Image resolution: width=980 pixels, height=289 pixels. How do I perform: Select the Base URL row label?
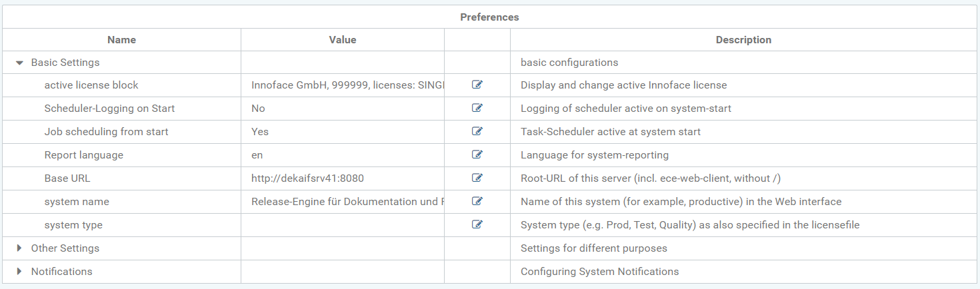67,178
